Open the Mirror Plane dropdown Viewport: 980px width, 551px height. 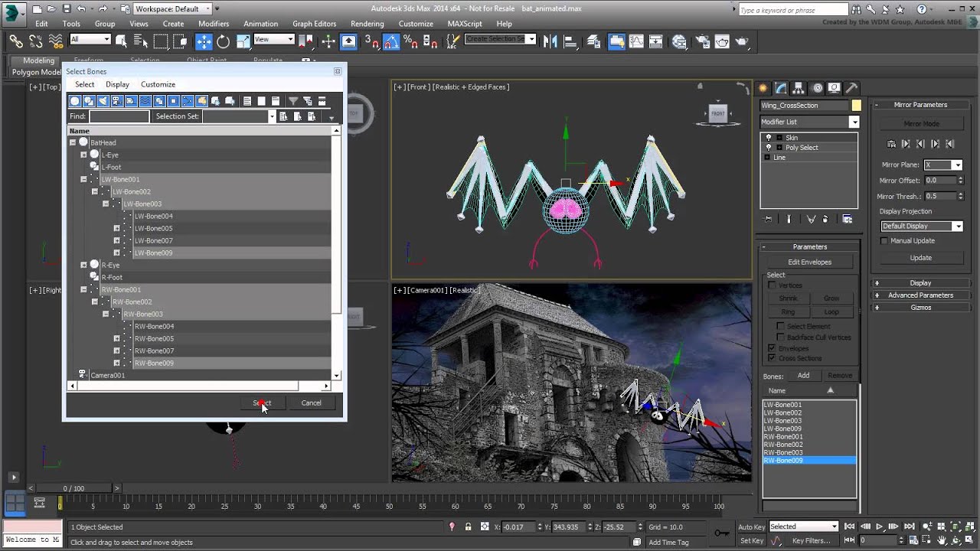point(956,165)
